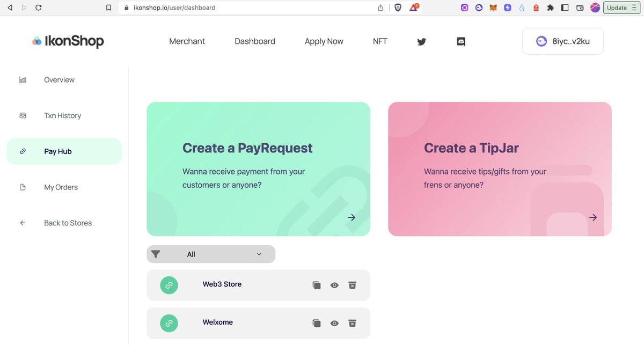644x345 pixels.
Task: Click the Overview bar chart icon
Action: (x=23, y=80)
